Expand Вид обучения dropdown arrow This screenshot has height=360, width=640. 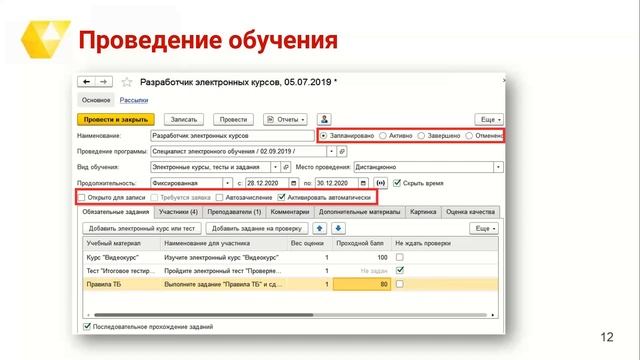(275, 167)
